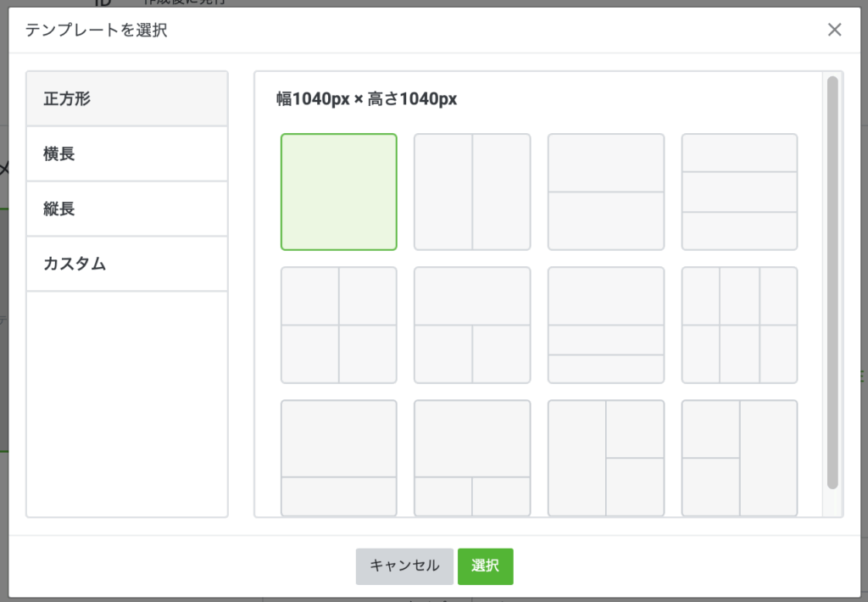Choose the left column with two right cells template
The height and width of the screenshot is (602, 868).
(605, 458)
